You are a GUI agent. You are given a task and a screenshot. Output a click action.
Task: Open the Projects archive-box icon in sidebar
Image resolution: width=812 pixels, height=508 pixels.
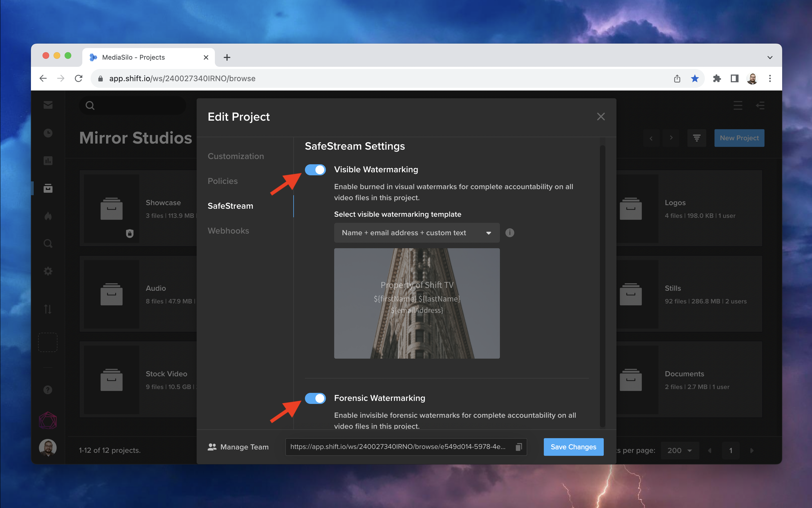pyautogui.click(x=48, y=188)
